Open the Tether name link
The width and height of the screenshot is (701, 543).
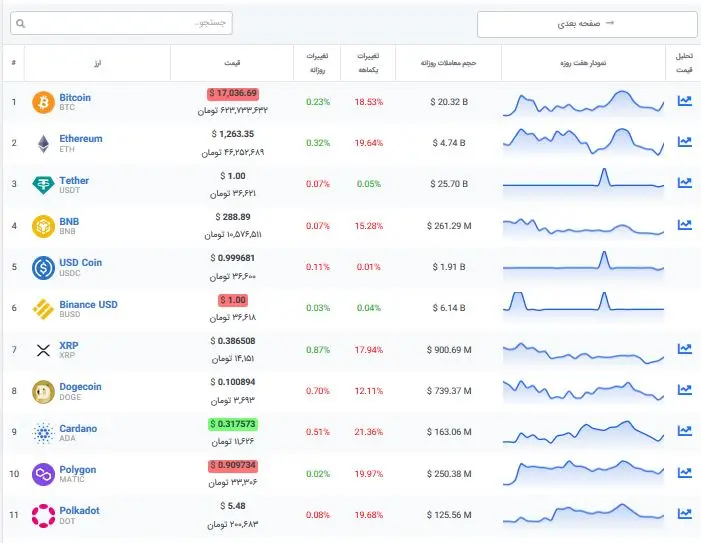(x=74, y=181)
